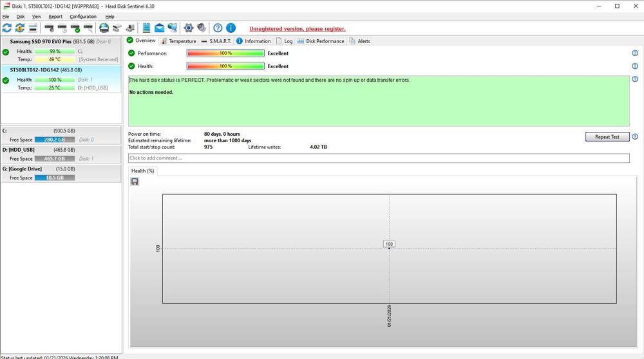Select the Health (%) graph tab
The width and height of the screenshot is (644, 359).
click(142, 171)
